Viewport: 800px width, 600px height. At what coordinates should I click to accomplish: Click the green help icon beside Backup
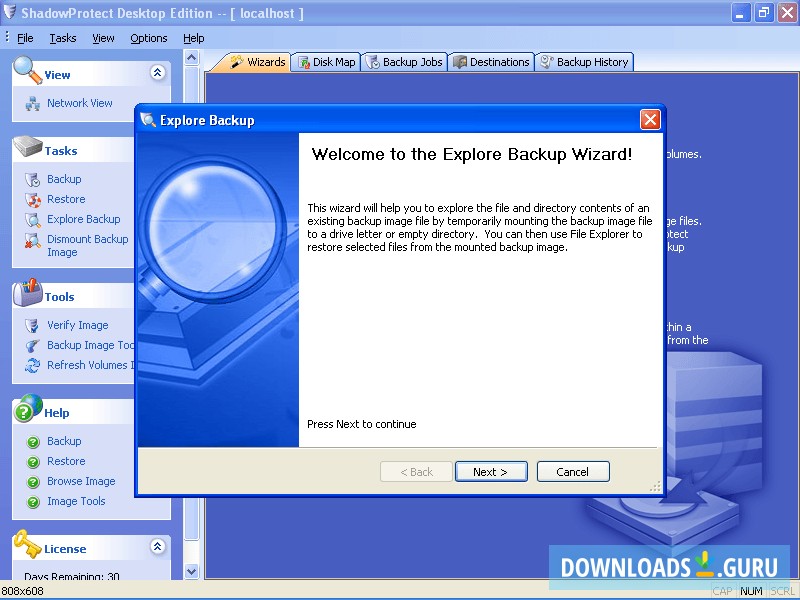point(33,442)
